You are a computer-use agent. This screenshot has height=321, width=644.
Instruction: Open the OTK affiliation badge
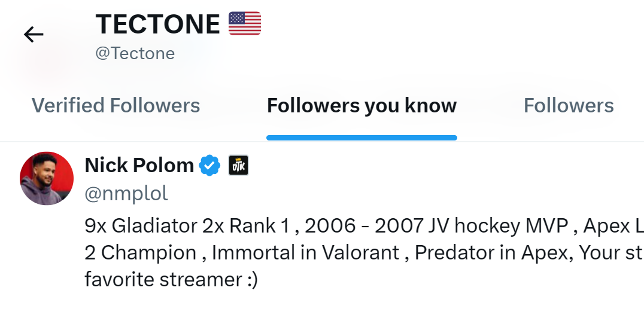(x=238, y=165)
